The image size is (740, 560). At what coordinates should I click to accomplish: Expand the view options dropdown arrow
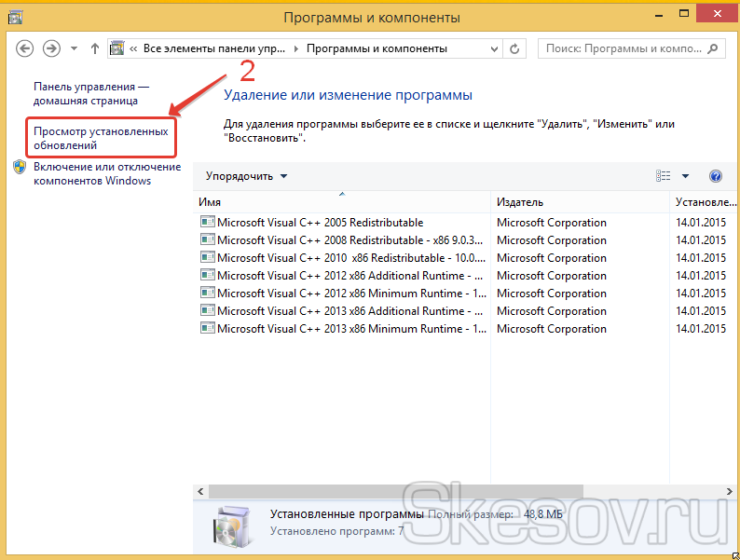pyautogui.click(x=685, y=176)
